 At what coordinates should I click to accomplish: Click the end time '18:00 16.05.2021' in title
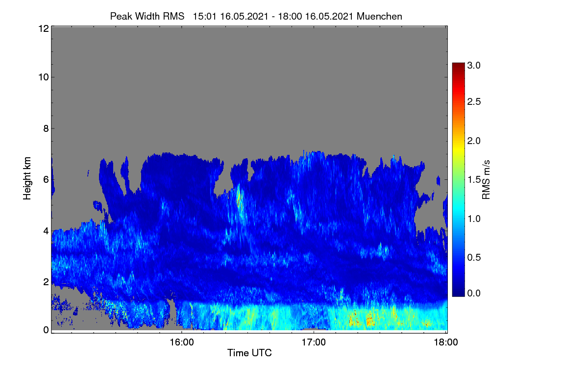pos(316,16)
